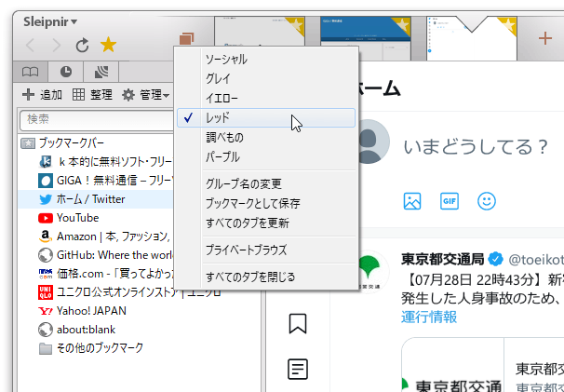Image resolution: width=564 pixels, height=392 pixels.
Task: Open the YouTube bookmark
Action: [68, 218]
